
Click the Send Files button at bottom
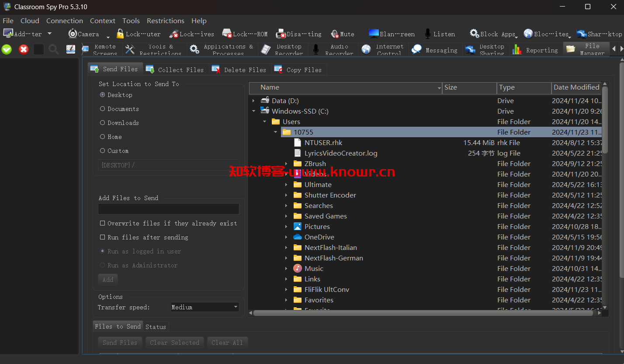coord(120,342)
